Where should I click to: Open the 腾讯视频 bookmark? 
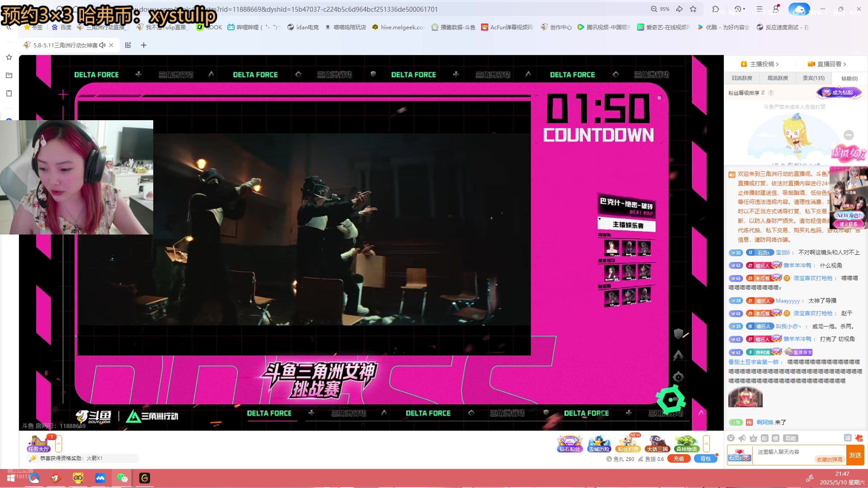603,27
